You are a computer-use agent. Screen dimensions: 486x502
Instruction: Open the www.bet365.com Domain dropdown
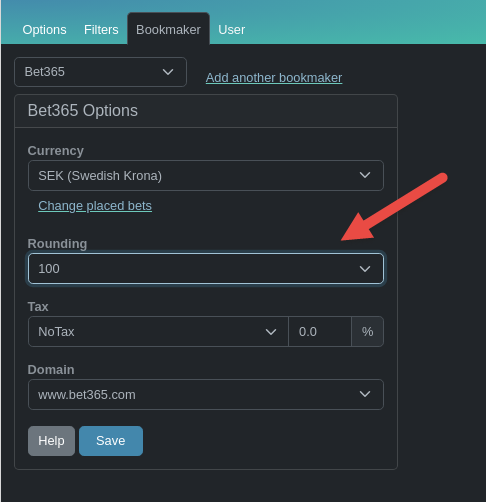(x=206, y=394)
